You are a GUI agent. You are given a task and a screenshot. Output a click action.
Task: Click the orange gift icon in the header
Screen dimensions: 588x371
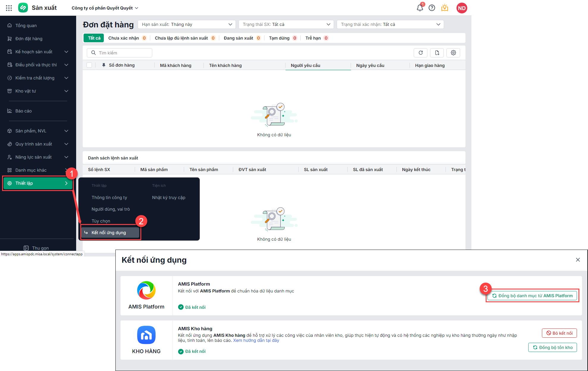click(x=444, y=8)
